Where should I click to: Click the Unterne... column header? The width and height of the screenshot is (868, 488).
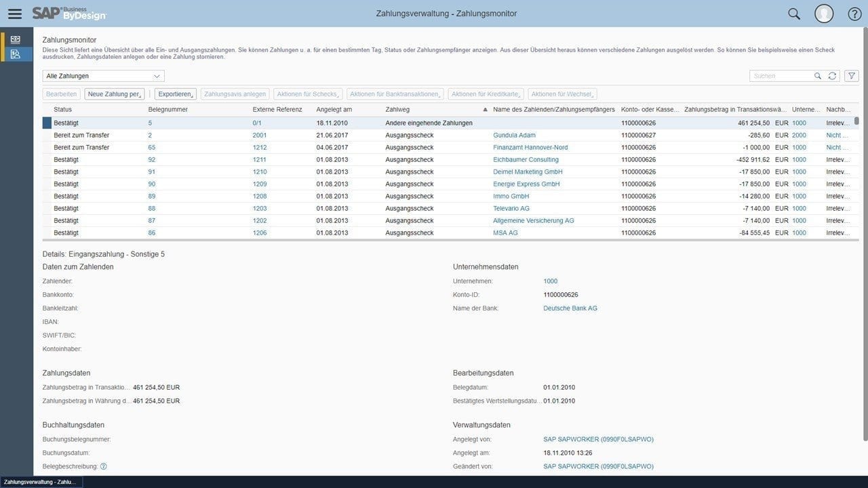point(806,109)
